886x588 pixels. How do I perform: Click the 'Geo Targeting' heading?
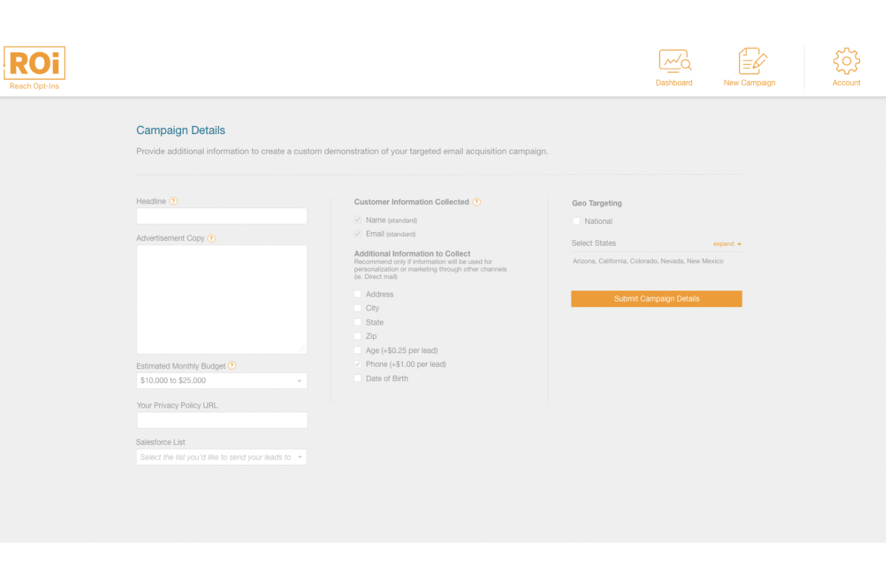coord(597,203)
